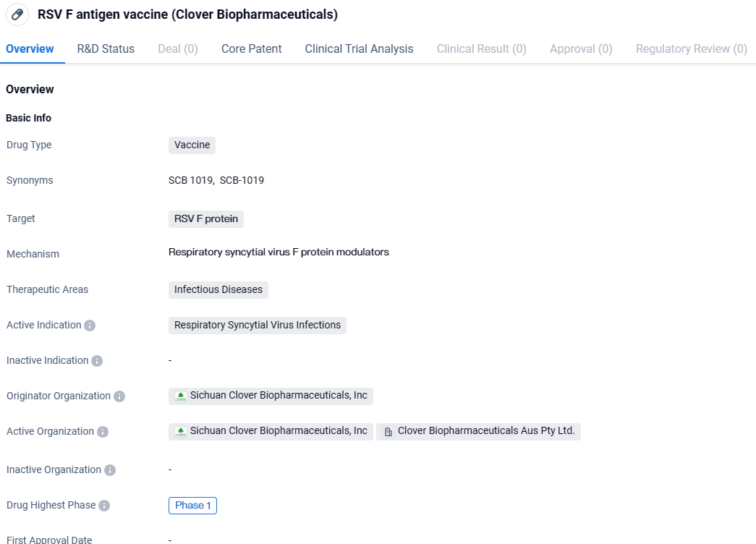The height and width of the screenshot is (544, 756).
Task: Click info icon next to Inactive Indication
Action: click(x=97, y=361)
